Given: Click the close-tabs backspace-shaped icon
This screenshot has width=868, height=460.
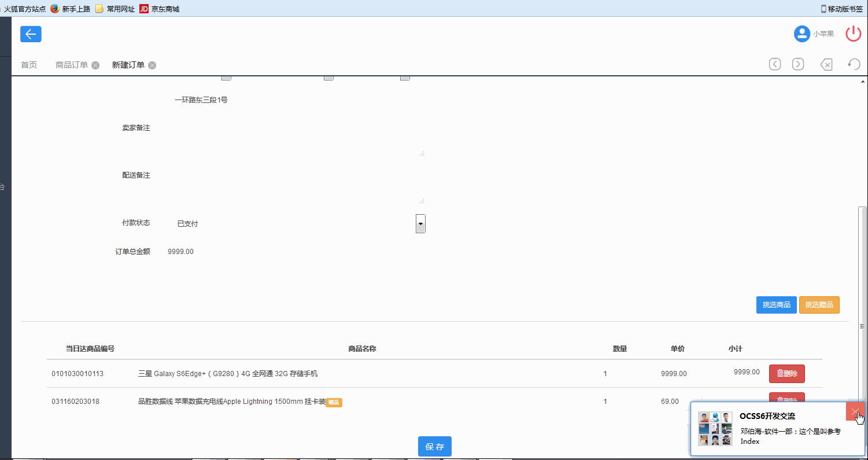Looking at the screenshot, I should pos(826,64).
